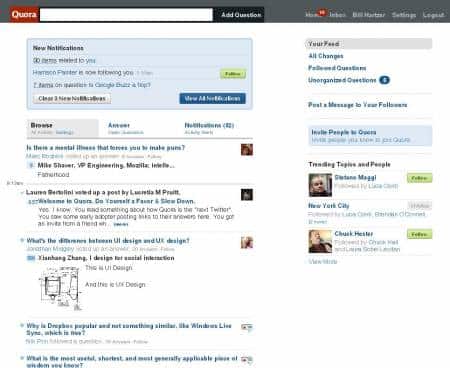The width and height of the screenshot is (450, 368).
Task: Open the 7 items on Google Buzz question
Action: (92, 85)
